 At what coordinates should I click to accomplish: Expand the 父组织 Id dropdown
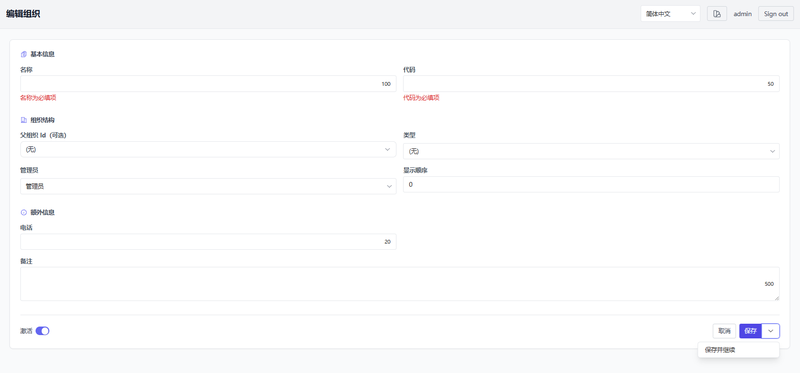(x=208, y=150)
